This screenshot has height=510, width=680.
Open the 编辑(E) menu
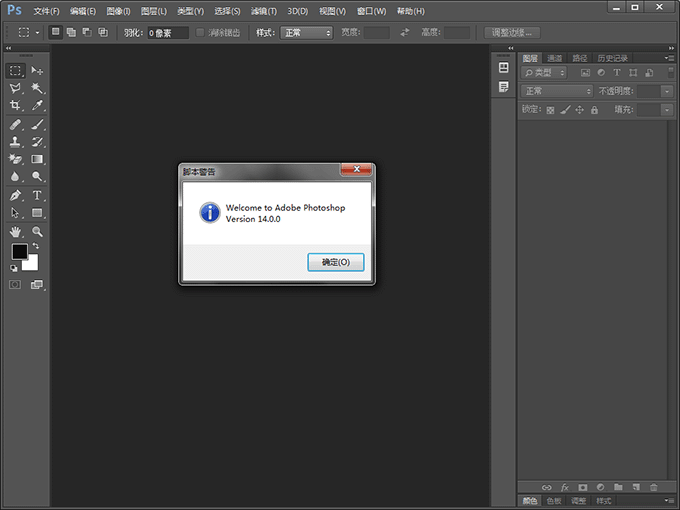coord(83,11)
